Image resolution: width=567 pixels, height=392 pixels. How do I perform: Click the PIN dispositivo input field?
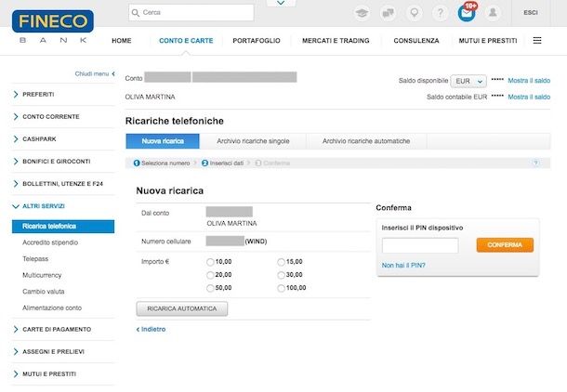coord(420,245)
